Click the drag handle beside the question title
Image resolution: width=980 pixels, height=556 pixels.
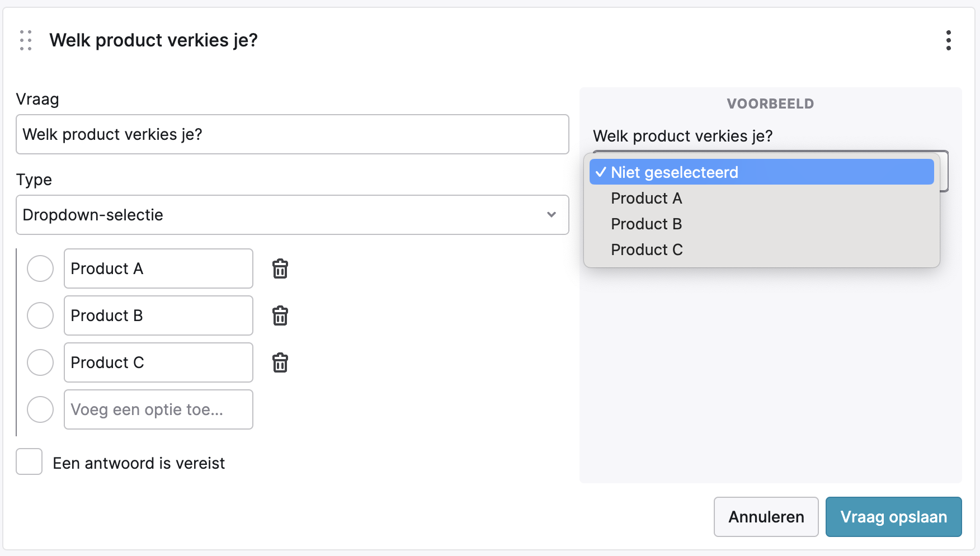[x=26, y=40]
